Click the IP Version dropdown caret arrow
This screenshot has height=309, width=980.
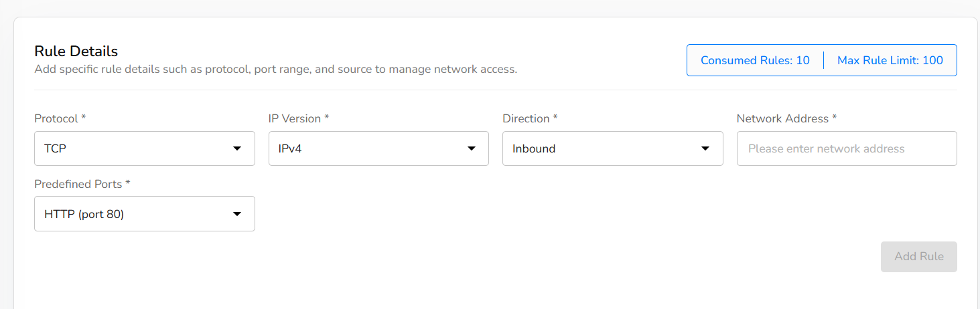(x=471, y=148)
